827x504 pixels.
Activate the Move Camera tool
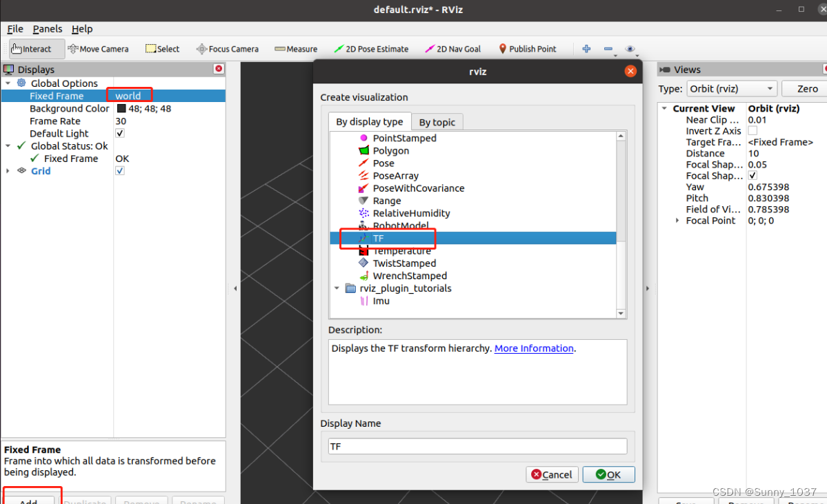[98, 48]
